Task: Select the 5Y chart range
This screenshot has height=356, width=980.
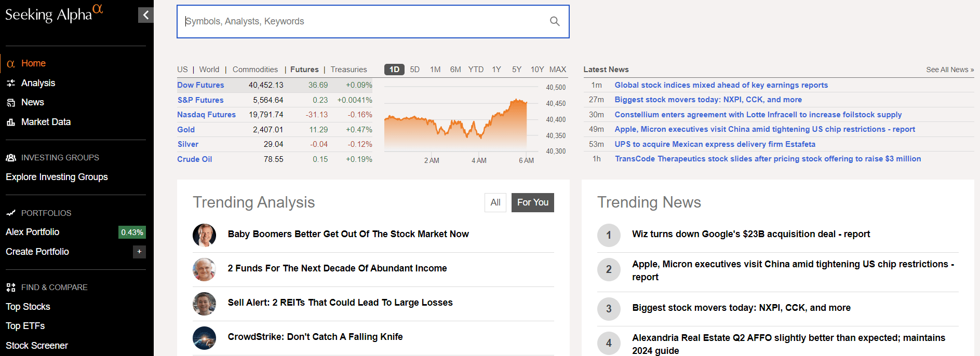Action: point(517,70)
